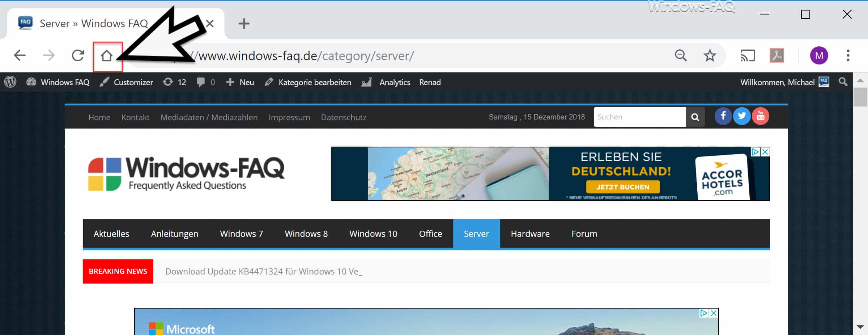Open AdChoices info on Microsoft ad
Screen dimensions: 868x335
[x=704, y=313]
